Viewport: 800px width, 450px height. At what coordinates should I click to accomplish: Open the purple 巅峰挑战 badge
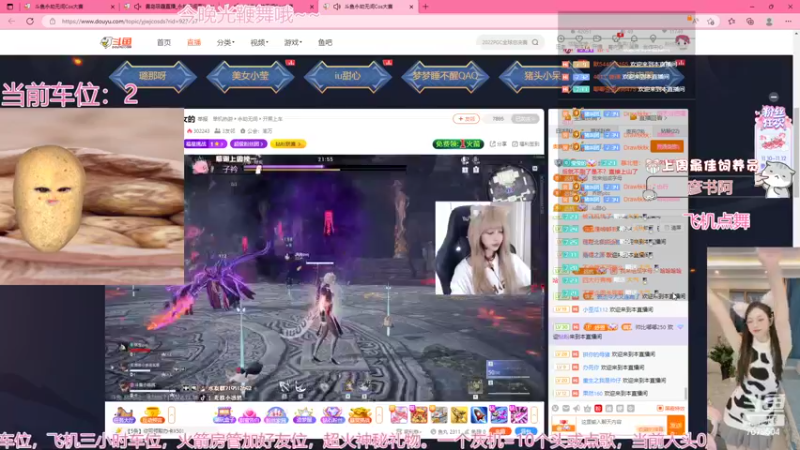coord(205,144)
